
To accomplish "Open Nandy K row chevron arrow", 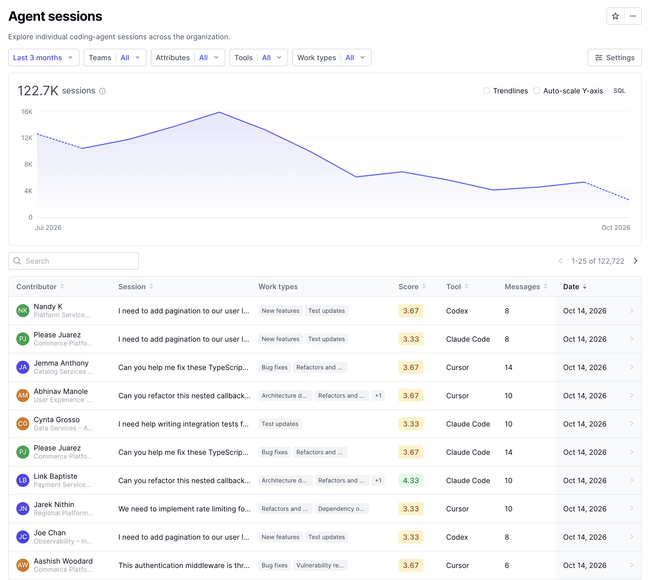I will click(632, 311).
